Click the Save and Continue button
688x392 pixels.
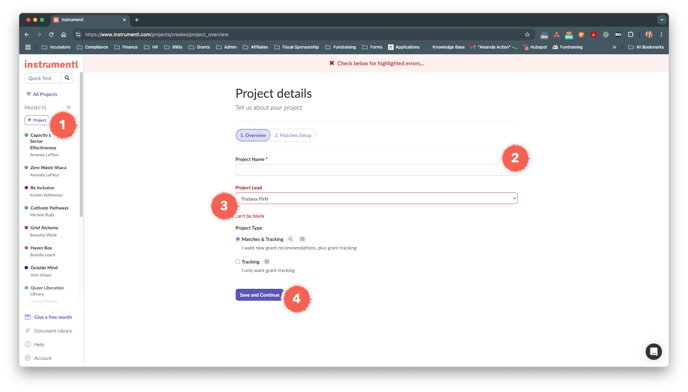pyautogui.click(x=259, y=295)
